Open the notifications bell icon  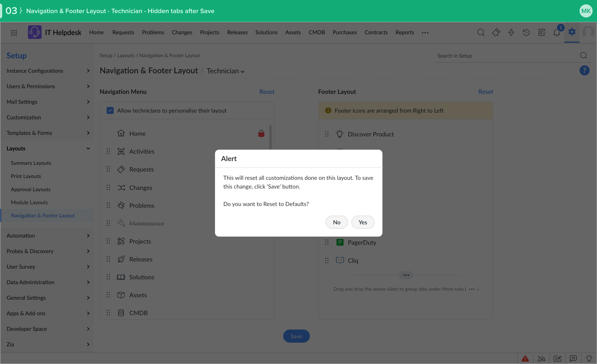(x=557, y=33)
